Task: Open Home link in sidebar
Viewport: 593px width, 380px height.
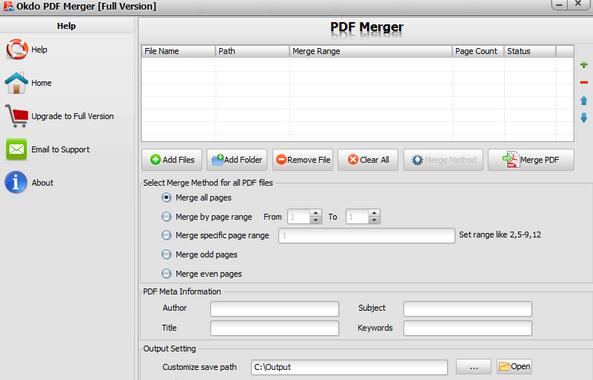Action: (41, 83)
